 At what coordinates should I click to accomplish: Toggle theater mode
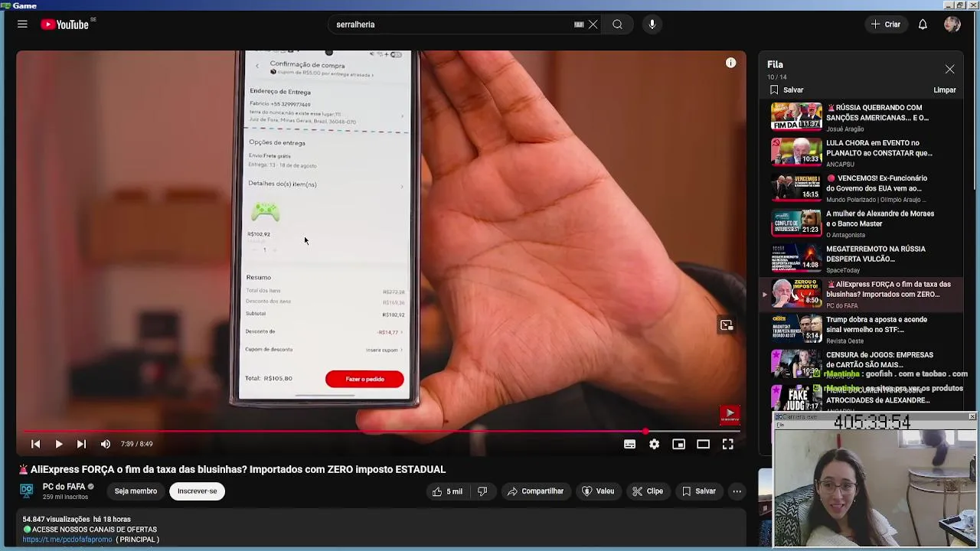pos(703,444)
